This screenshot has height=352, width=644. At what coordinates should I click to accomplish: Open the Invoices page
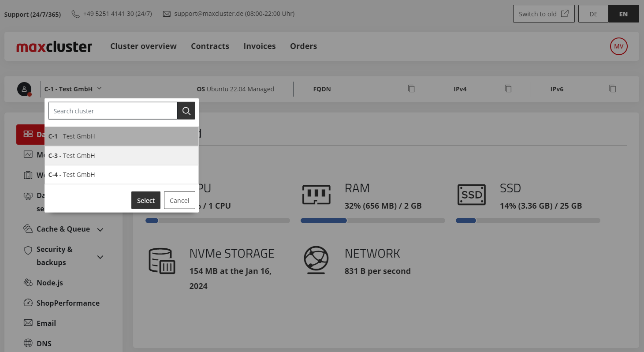pyautogui.click(x=260, y=46)
